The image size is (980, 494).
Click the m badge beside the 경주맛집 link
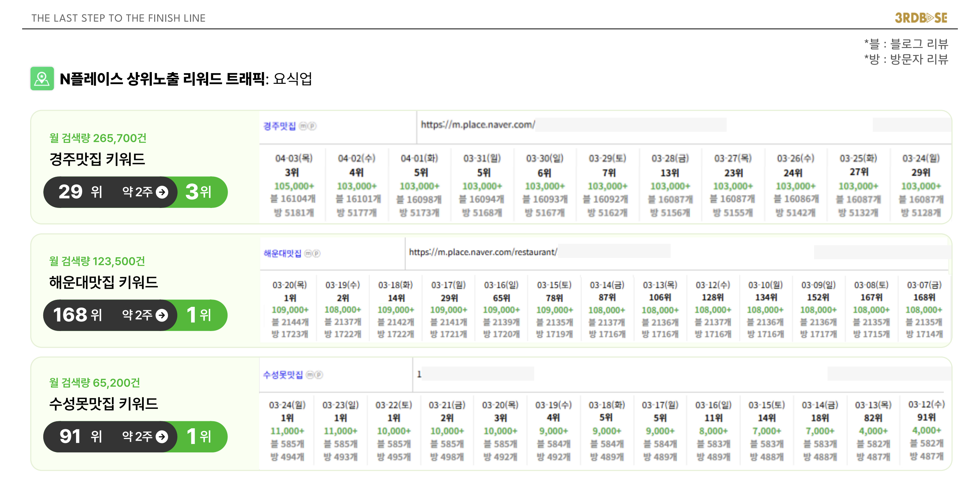pyautogui.click(x=303, y=126)
